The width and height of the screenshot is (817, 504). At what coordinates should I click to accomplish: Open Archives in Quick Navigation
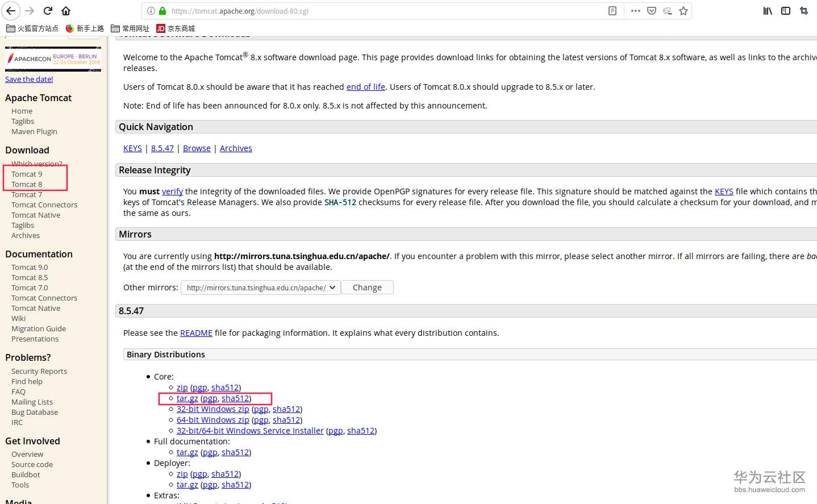click(236, 148)
